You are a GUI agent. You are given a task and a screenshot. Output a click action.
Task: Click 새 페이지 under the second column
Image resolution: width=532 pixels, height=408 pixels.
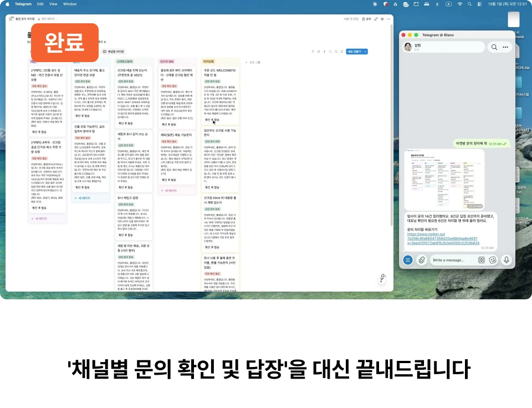click(x=82, y=198)
